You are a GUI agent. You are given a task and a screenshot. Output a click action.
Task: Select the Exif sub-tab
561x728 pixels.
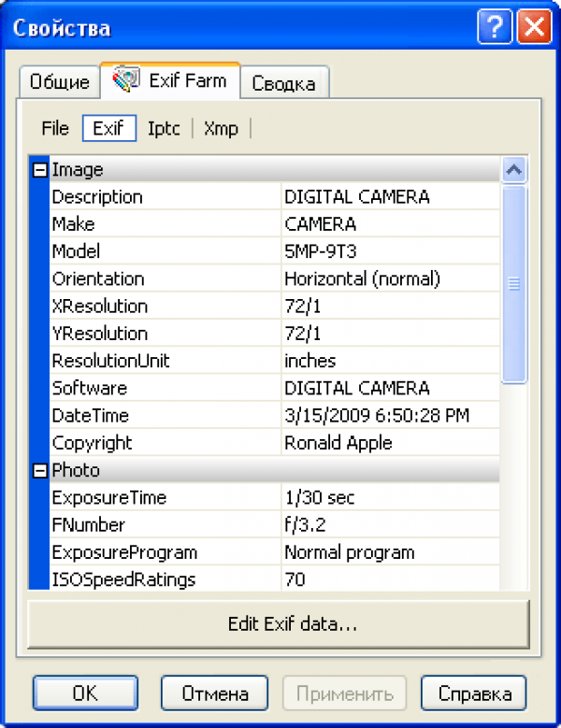109,128
